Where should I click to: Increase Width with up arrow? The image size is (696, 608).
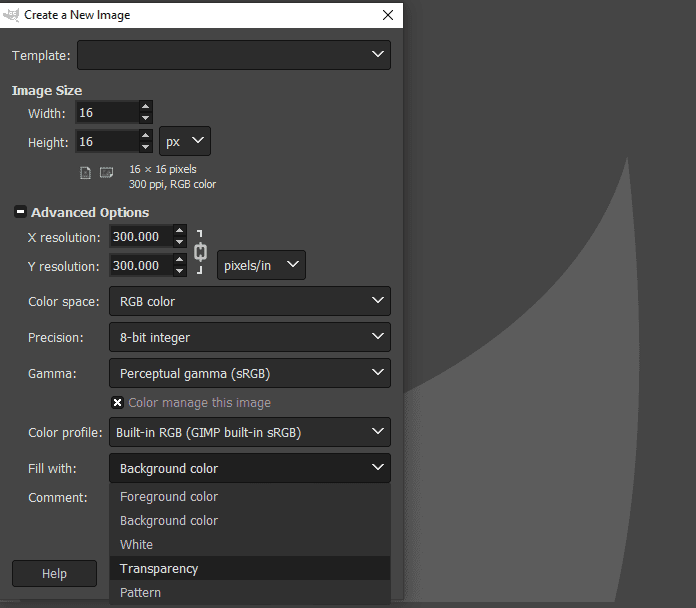(x=146, y=107)
